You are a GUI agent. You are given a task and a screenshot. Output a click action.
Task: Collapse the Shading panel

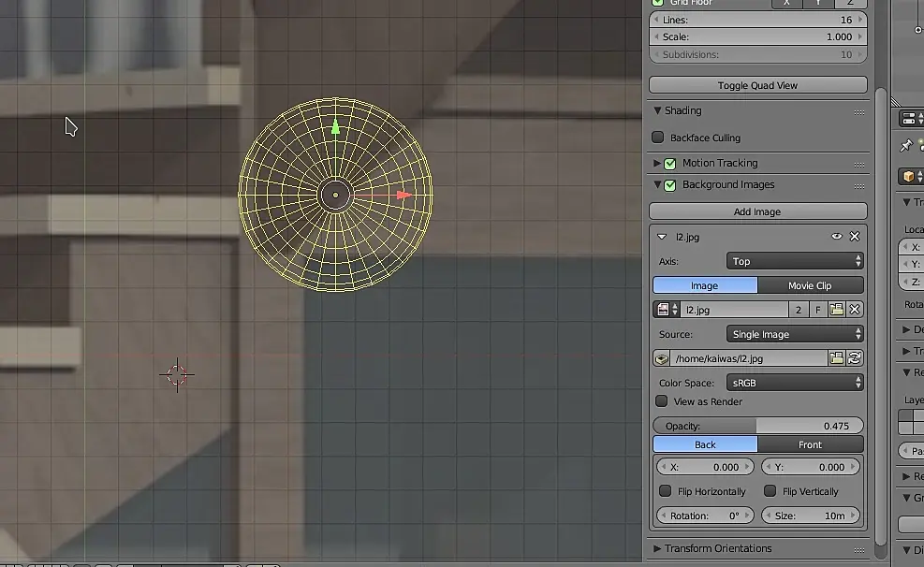click(x=657, y=110)
